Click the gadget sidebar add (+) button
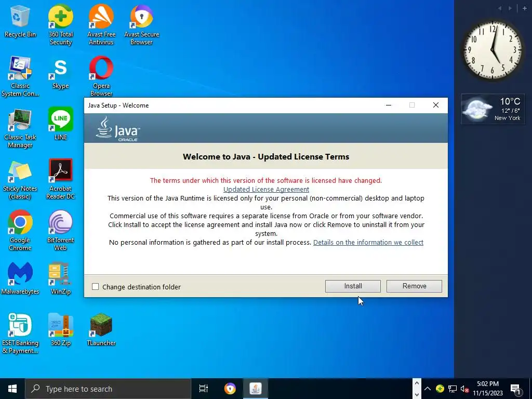Viewport: 532px width, 399px height. [x=524, y=8]
